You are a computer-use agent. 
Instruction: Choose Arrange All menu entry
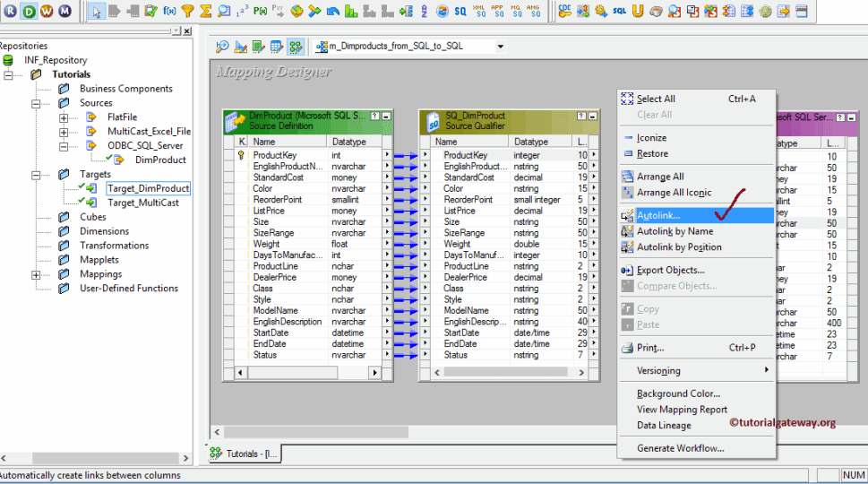[696, 176]
